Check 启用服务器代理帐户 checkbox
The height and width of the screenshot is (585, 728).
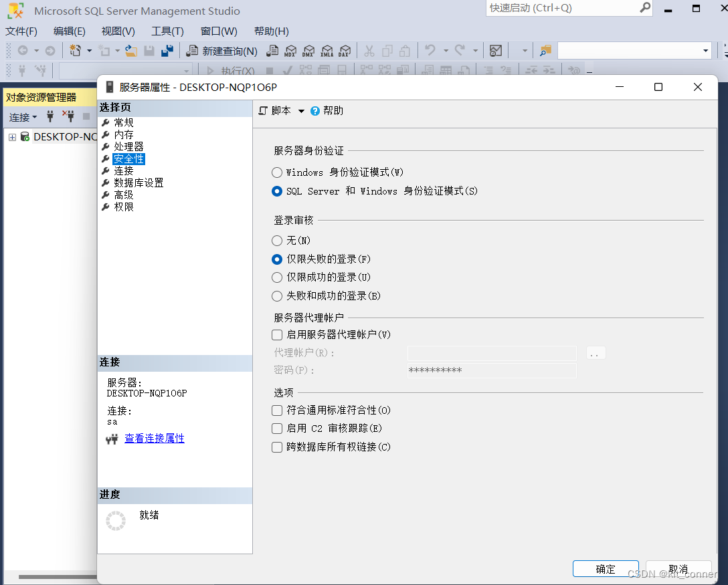tap(277, 334)
